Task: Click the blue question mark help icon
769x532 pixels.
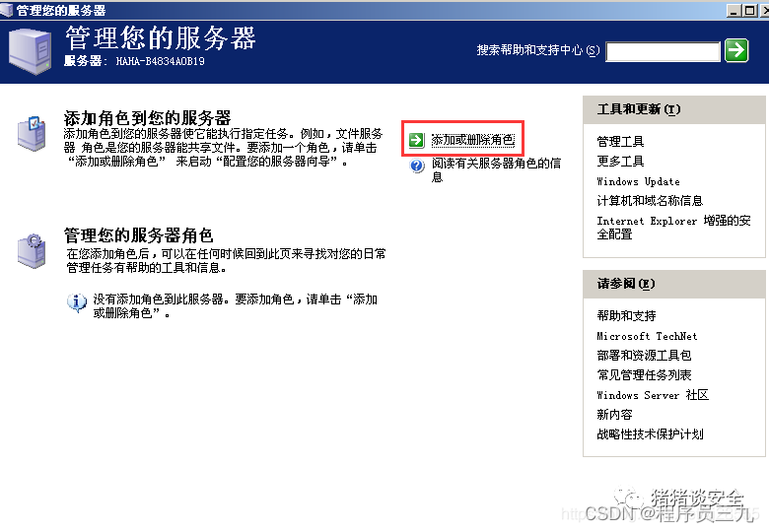Action: (417, 166)
